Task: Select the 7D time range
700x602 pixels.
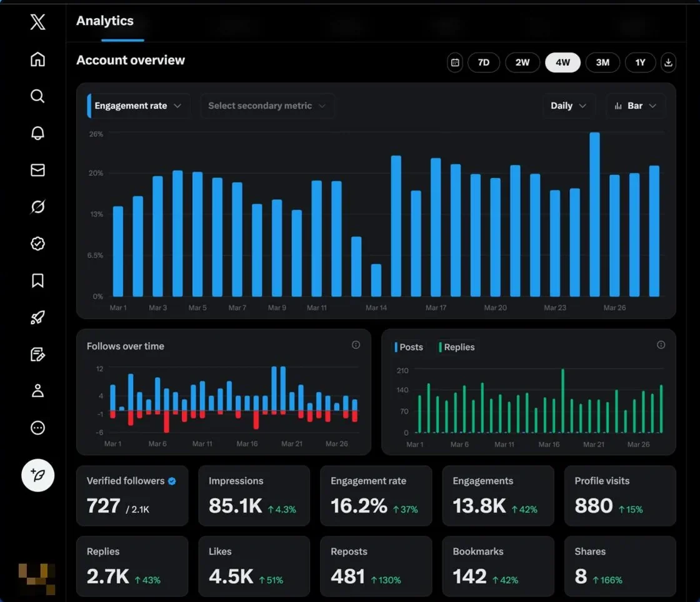Action: click(x=484, y=62)
